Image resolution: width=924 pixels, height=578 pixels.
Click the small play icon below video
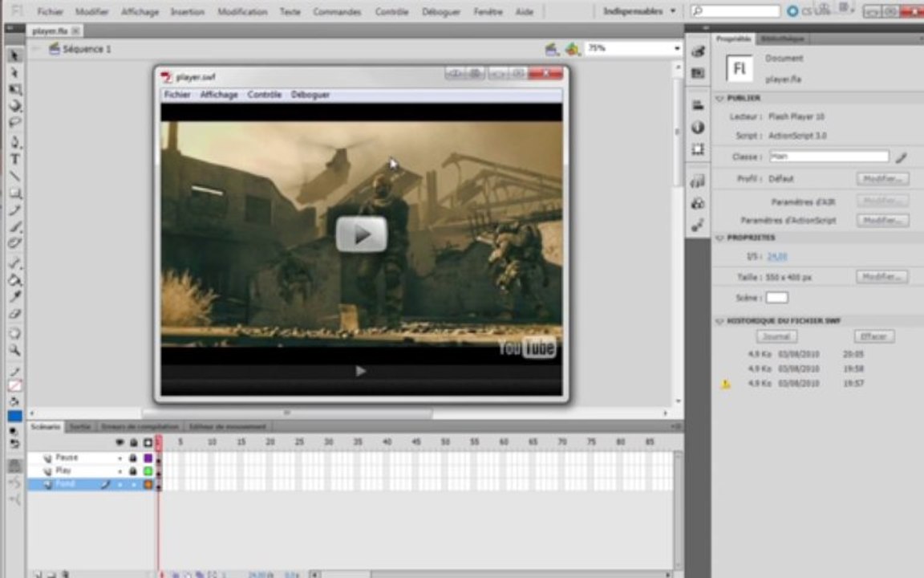pos(361,371)
